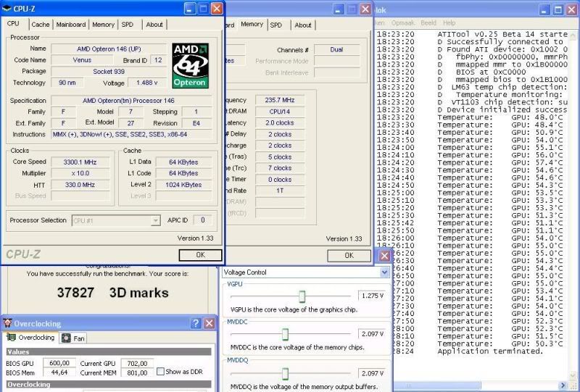The image size is (580, 392).
Task: Click the MVDDC voltage slider handle
Action: pos(285,333)
